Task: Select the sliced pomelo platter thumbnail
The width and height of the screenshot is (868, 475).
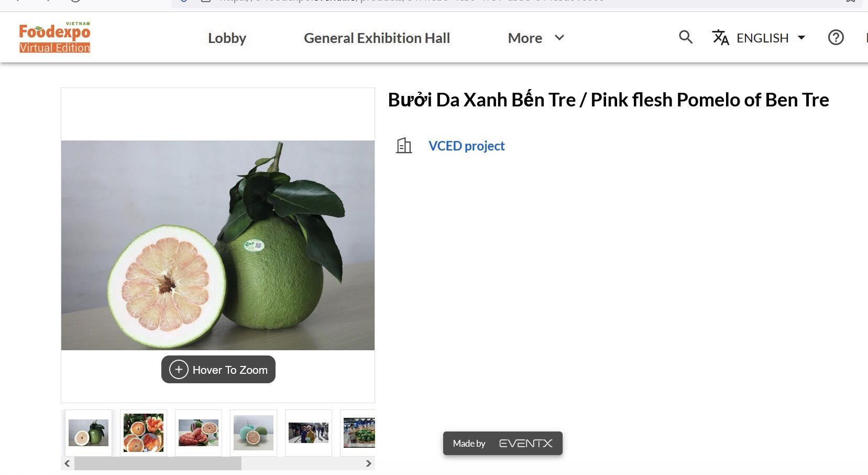Action: 144,433
